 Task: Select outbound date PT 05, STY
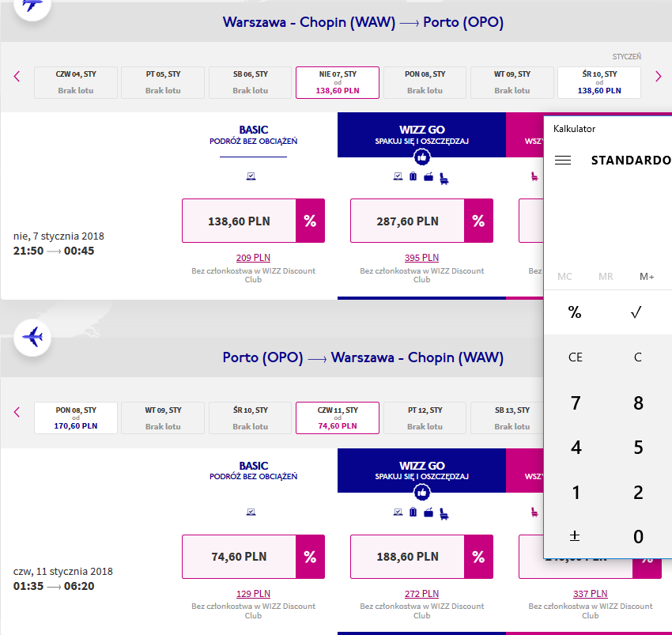pos(163,82)
